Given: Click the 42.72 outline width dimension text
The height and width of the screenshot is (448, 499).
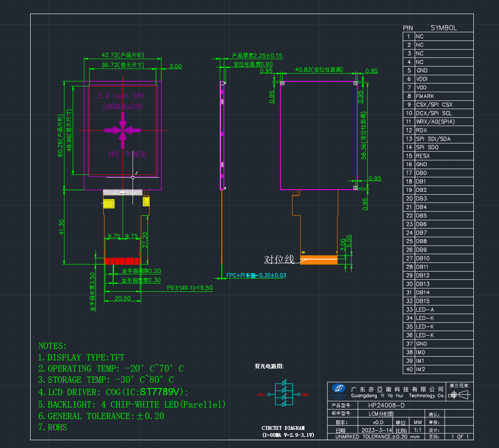Looking at the screenshot, I should [x=123, y=55].
